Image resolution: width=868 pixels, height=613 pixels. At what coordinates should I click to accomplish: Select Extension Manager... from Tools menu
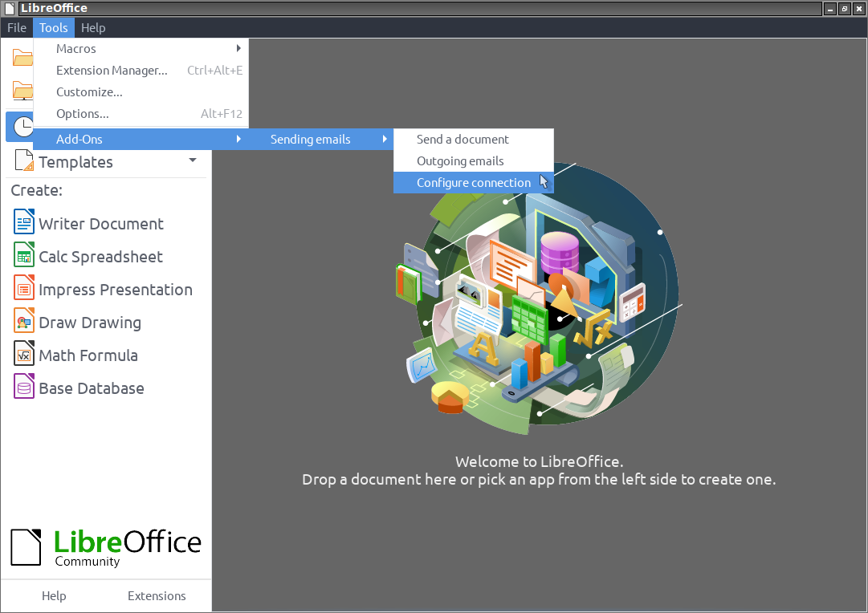141,71
